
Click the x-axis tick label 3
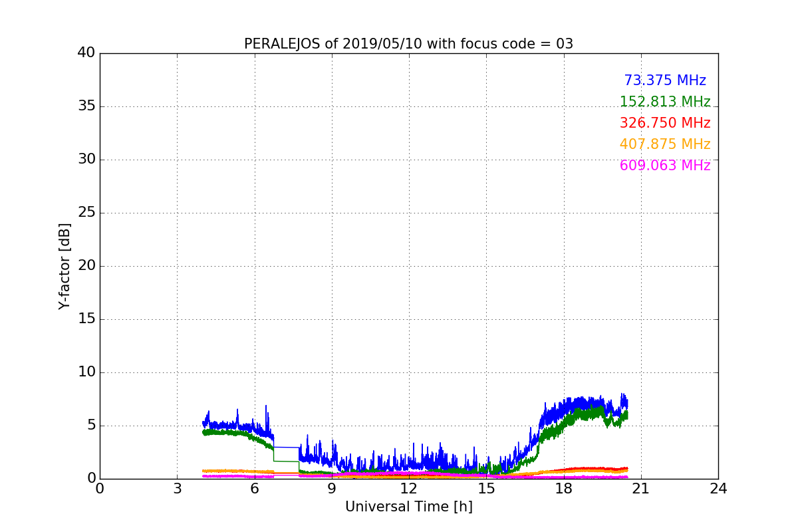[177, 489]
